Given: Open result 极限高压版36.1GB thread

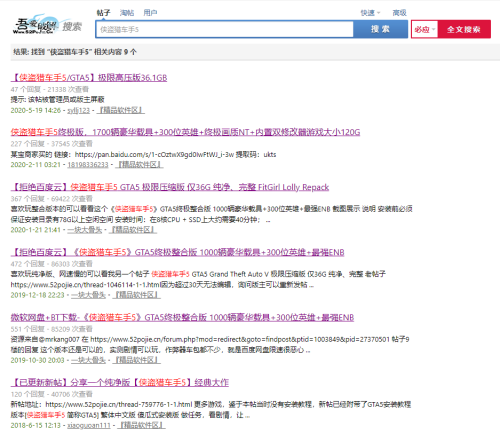Looking at the screenshot, I should click(x=89, y=78).
